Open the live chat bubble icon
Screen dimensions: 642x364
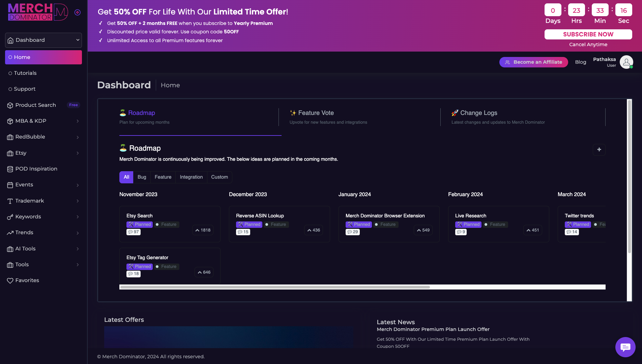point(625,347)
